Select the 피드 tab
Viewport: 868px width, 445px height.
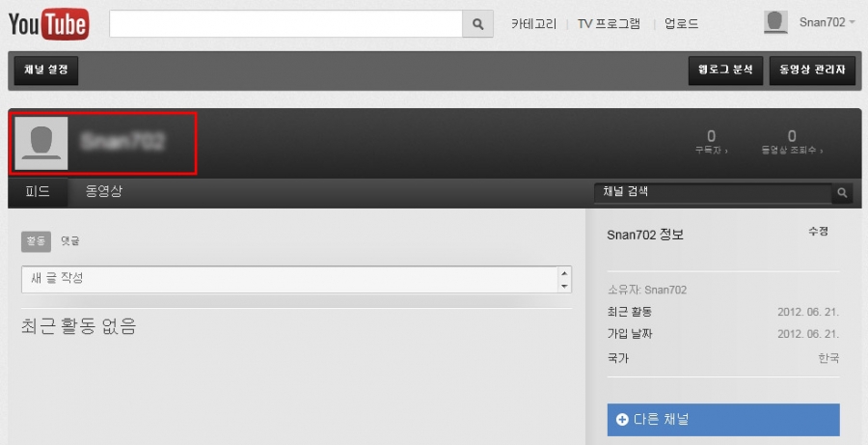(x=38, y=192)
